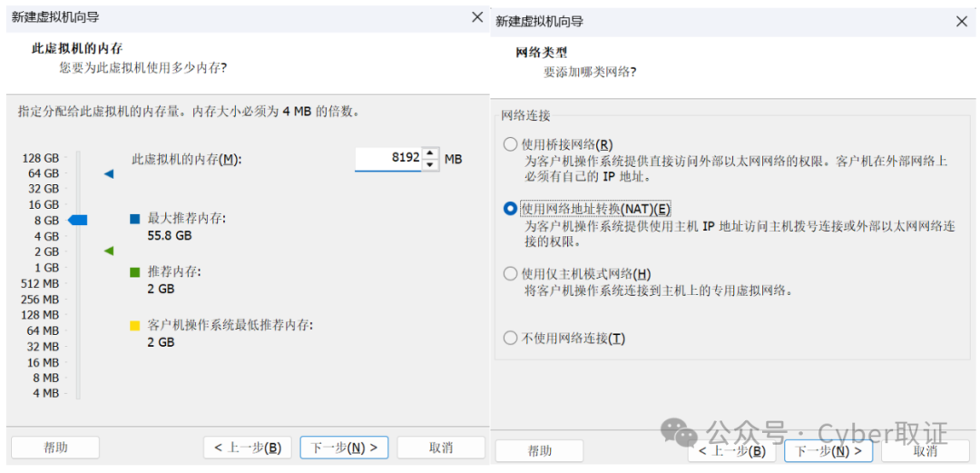The image size is (980, 473).
Task: Click the 32 GB label near the scale top
Action: tap(44, 189)
